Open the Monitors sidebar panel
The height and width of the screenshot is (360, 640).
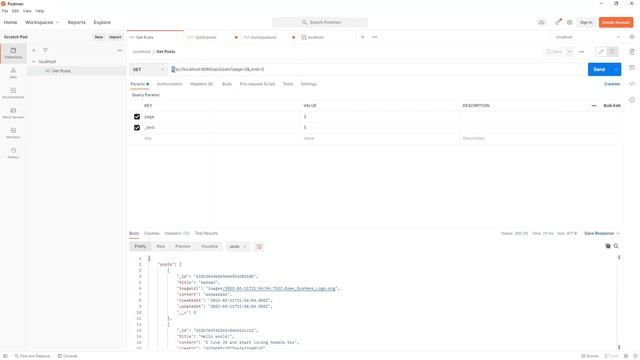pyautogui.click(x=13, y=133)
